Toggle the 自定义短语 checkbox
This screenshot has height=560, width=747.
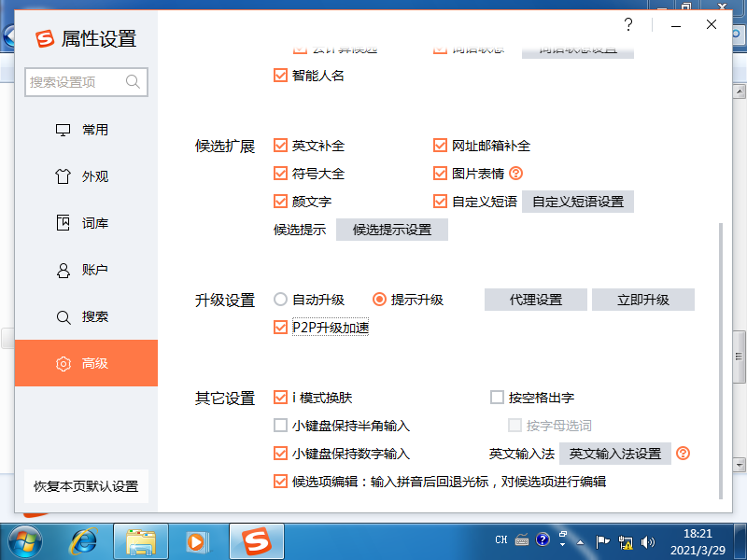click(x=440, y=202)
